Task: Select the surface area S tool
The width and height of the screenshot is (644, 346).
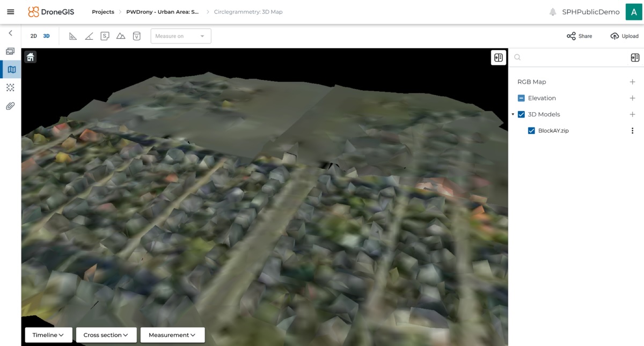Action: click(x=105, y=36)
